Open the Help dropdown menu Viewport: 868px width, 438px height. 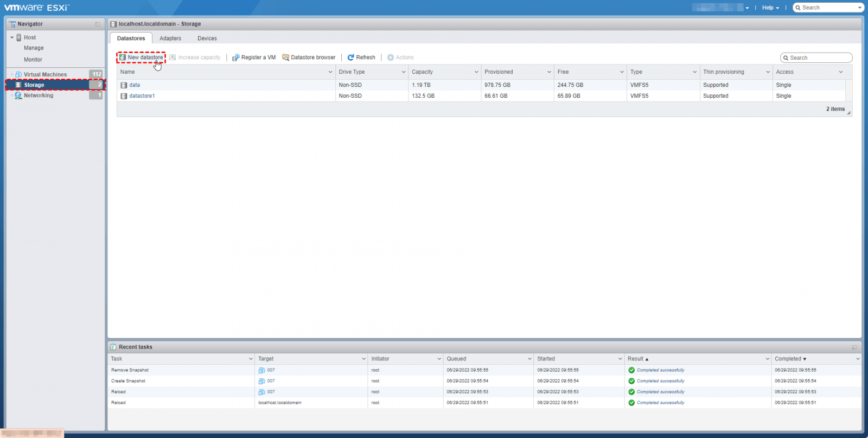770,8
